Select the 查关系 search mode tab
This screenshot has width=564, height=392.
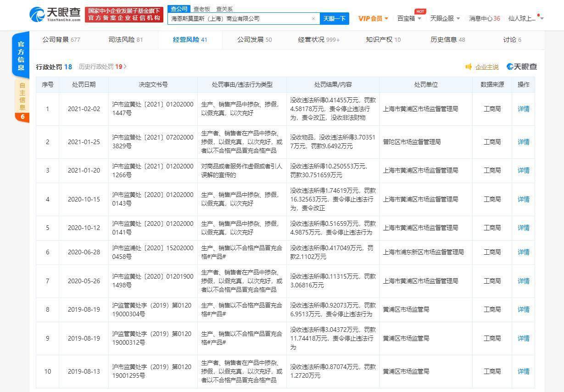pyautogui.click(x=224, y=9)
